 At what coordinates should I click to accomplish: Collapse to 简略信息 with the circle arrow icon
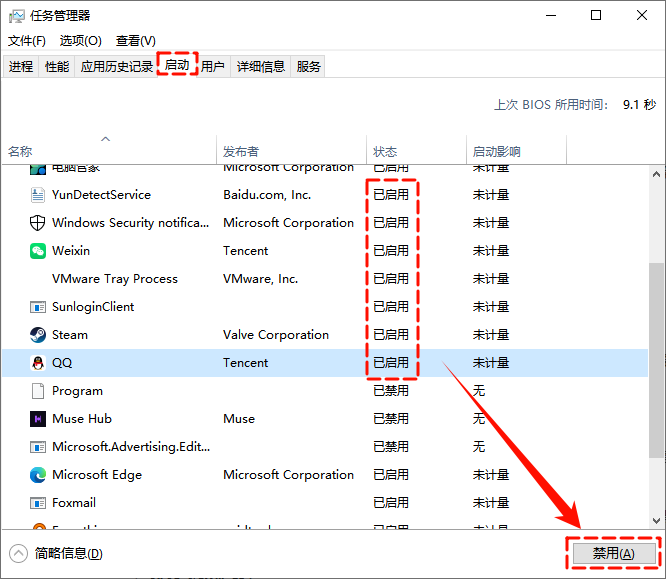pyautogui.click(x=18, y=554)
